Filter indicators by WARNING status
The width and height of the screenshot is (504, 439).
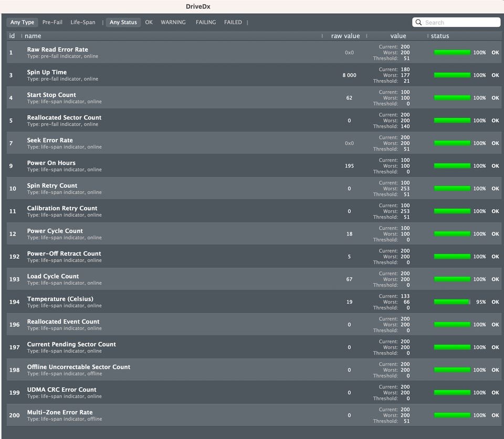point(173,22)
